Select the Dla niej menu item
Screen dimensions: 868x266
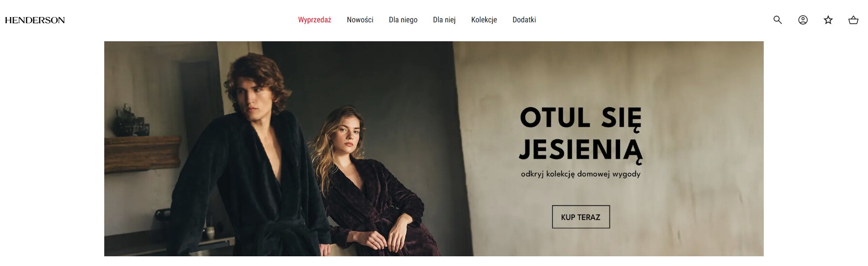pos(444,20)
